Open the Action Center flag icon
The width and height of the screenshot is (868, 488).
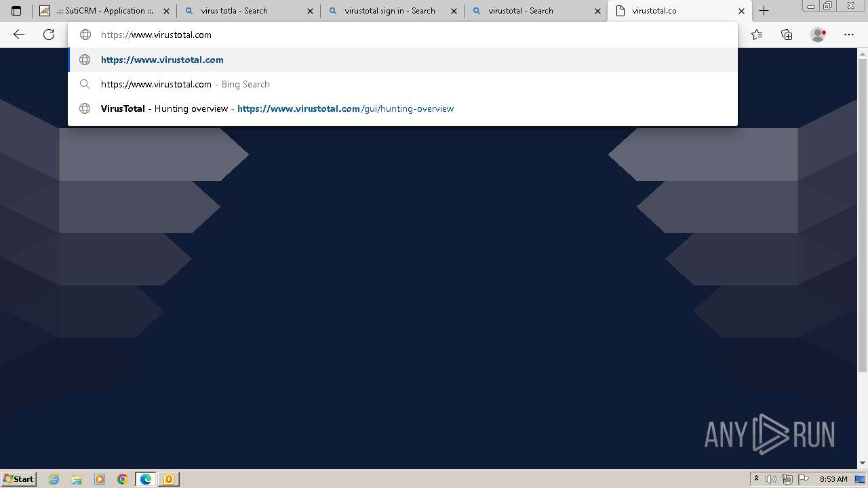[x=803, y=479]
